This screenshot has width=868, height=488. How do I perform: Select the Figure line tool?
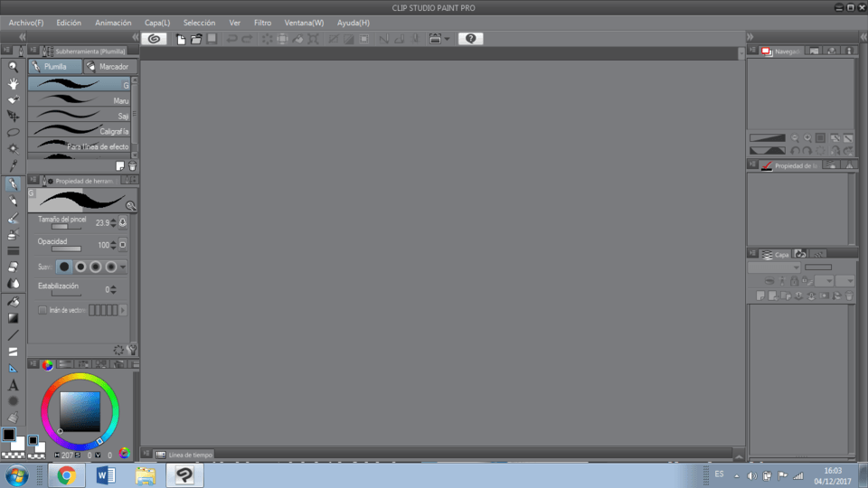coord(13,335)
